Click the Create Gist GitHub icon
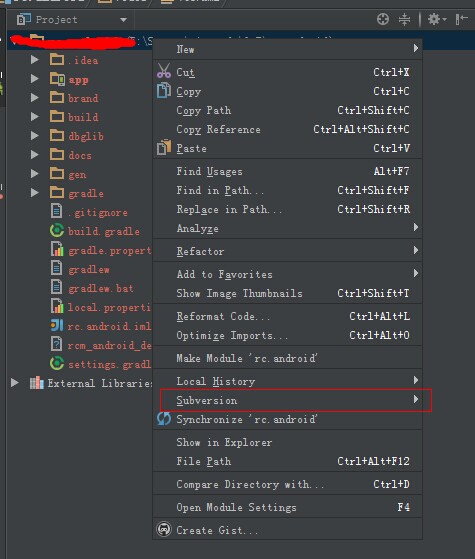475x559 pixels. tap(164, 529)
